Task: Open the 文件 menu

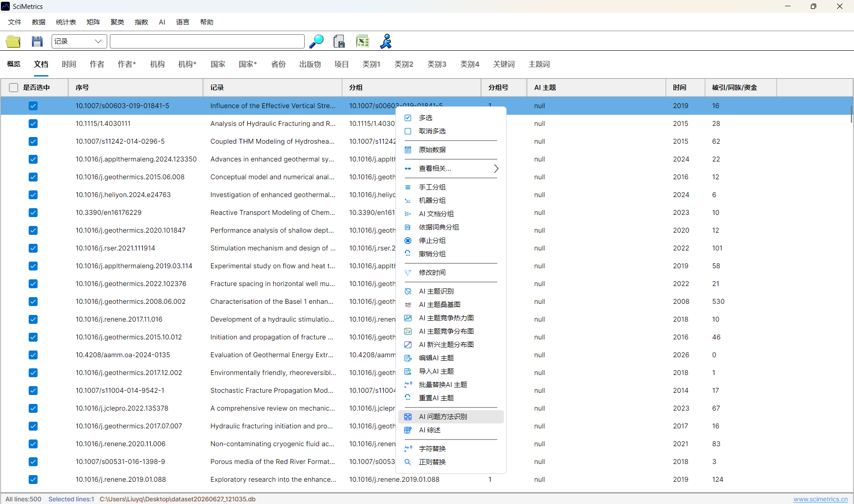Action: [x=15, y=22]
